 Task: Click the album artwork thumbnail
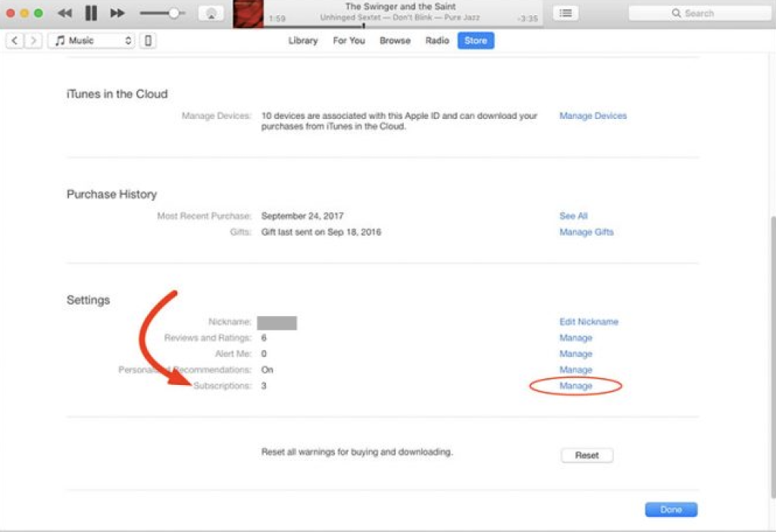tap(248, 14)
